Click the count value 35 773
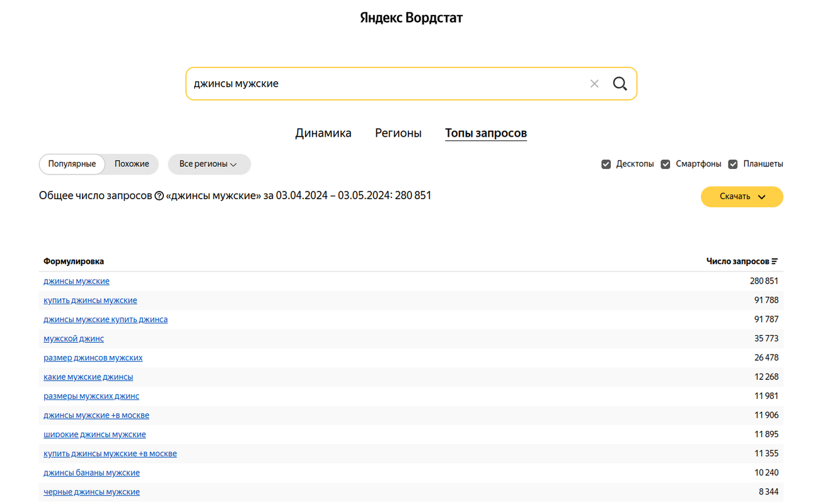The width and height of the screenshot is (827, 504). pyautogui.click(x=766, y=339)
